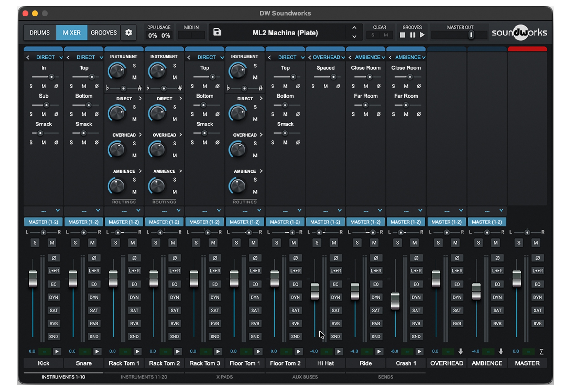The width and height of the screenshot is (571, 392).
Task: Switch to the DRUMS tab
Action: click(x=40, y=33)
